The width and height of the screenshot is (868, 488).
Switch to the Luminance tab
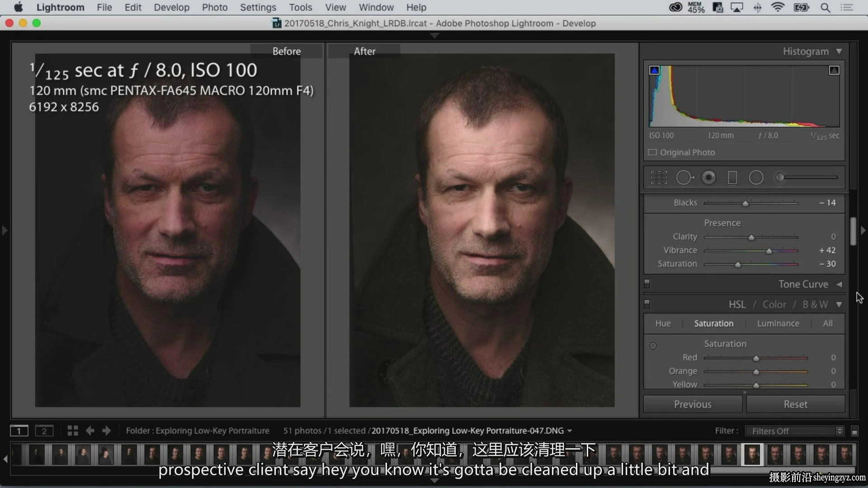coord(778,324)
